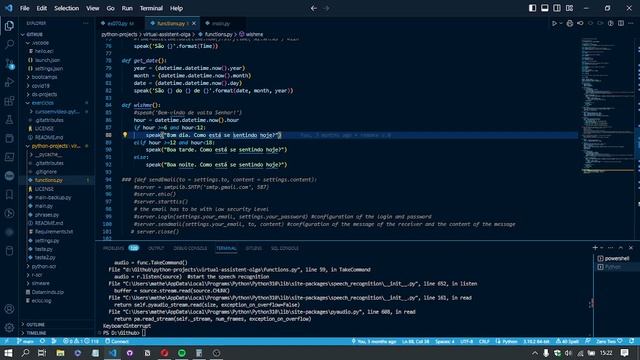
Task: Open the Testing flask view
Action: 9,120
